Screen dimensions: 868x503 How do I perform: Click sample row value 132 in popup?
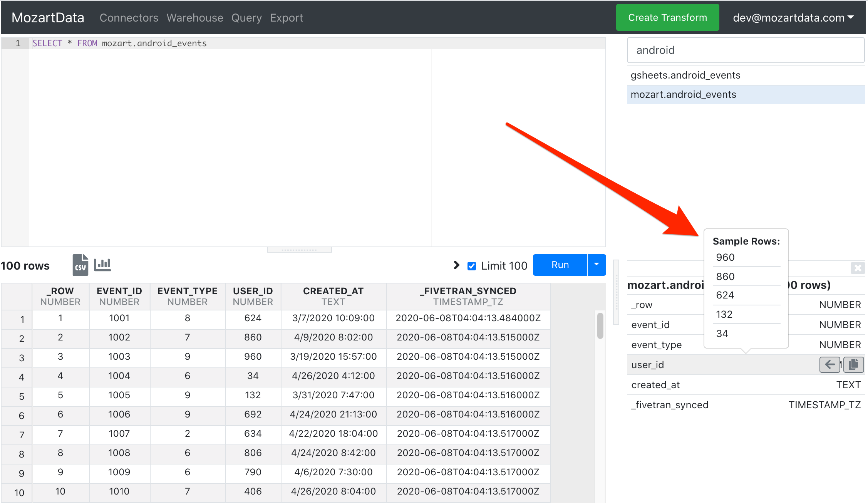[724, 314]
